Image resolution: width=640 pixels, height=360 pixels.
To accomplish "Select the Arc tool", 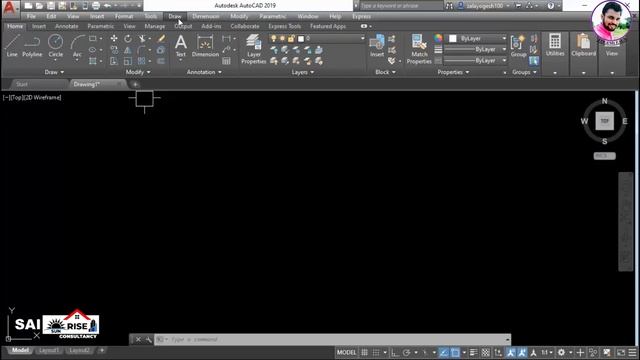I will [x=77, y=45].
